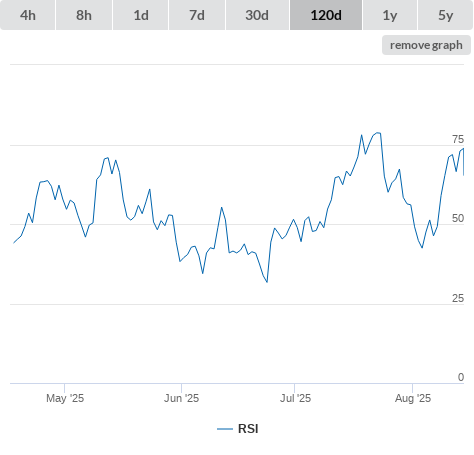Click the 50 y-axis gridline label

[458, 218]
